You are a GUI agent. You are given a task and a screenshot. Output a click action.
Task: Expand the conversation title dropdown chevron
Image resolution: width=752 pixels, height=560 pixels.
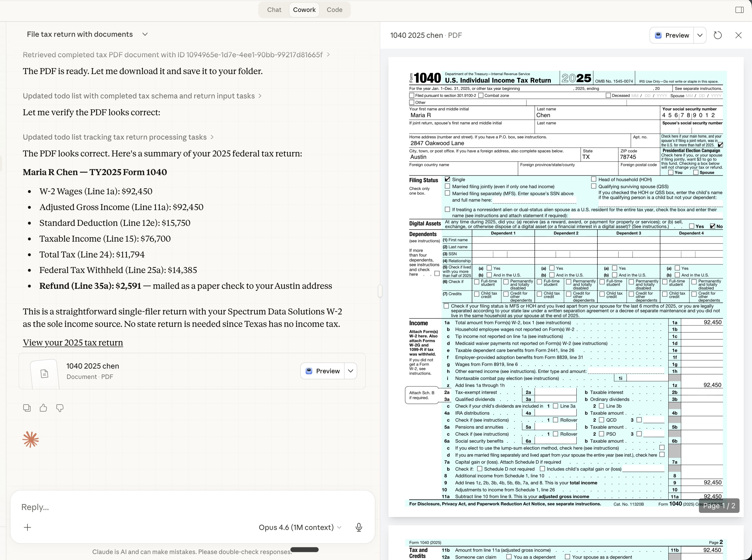[x=145, y=34]
